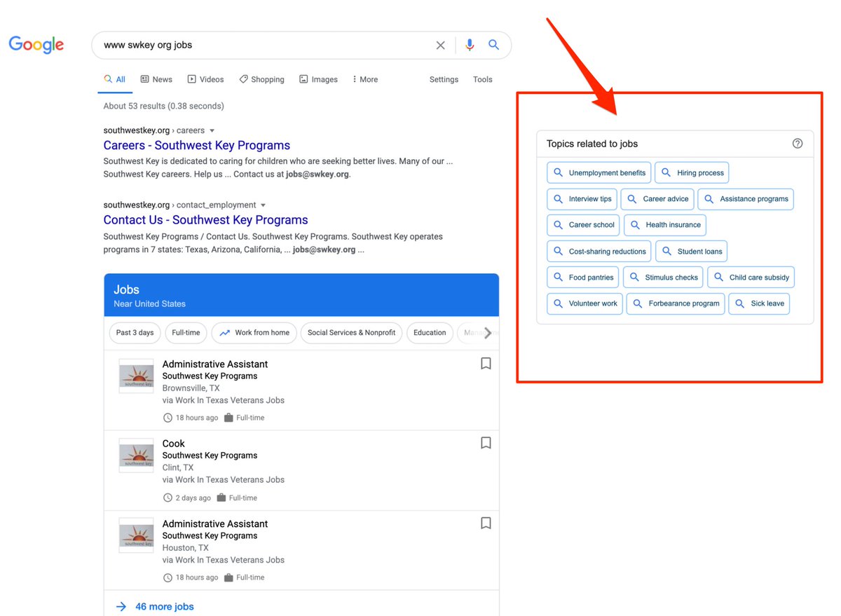Search the Hiring process topic

click(x=692, y=172)
